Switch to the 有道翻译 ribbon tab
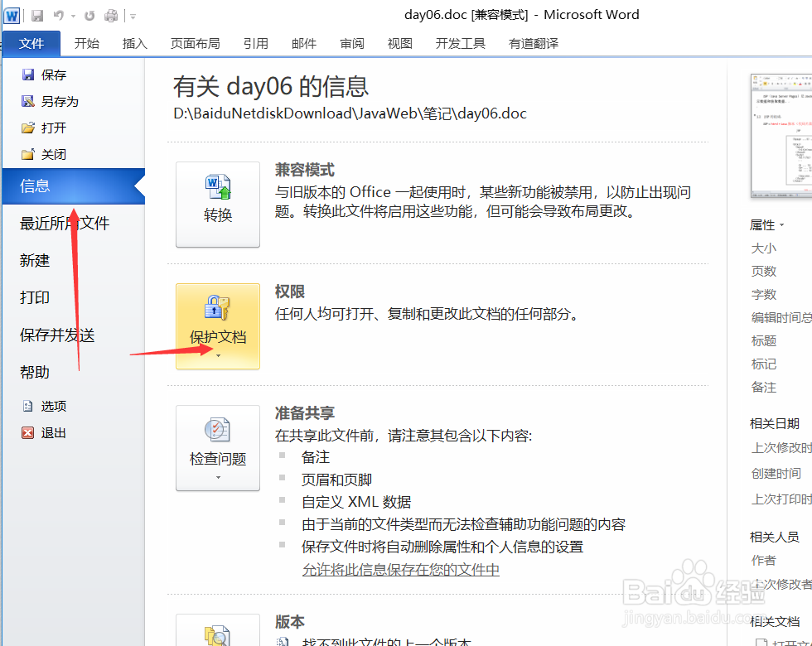812x646 pixels. [x=534, y=43]
